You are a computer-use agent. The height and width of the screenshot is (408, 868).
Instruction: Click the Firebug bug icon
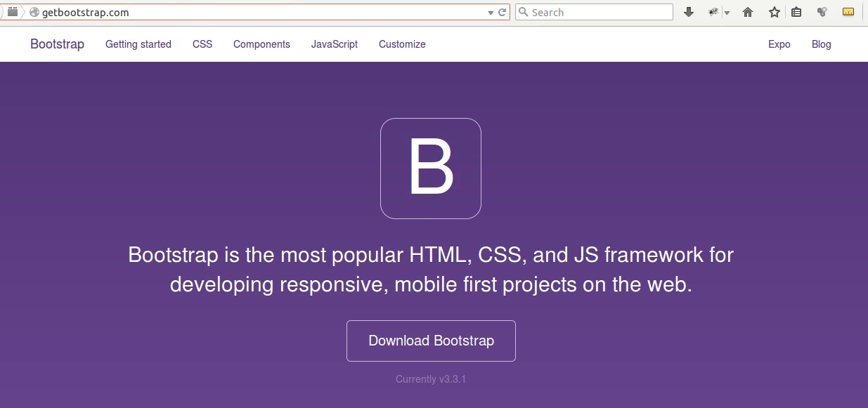click(713, 12)
